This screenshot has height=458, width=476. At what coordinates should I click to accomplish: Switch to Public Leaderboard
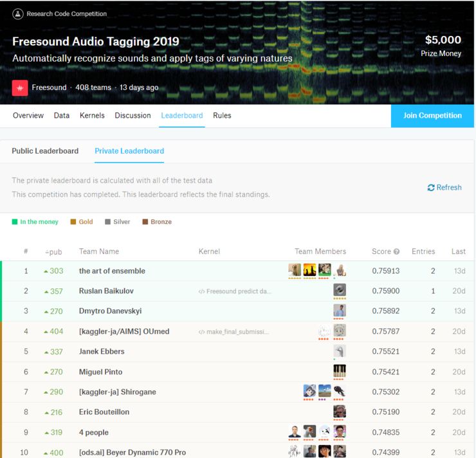[45, 151]
